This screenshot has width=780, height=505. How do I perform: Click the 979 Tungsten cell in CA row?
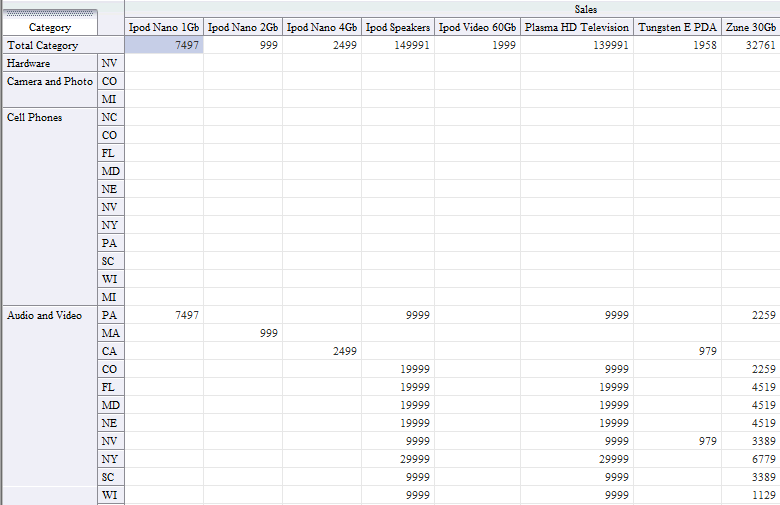click(678, 351)
